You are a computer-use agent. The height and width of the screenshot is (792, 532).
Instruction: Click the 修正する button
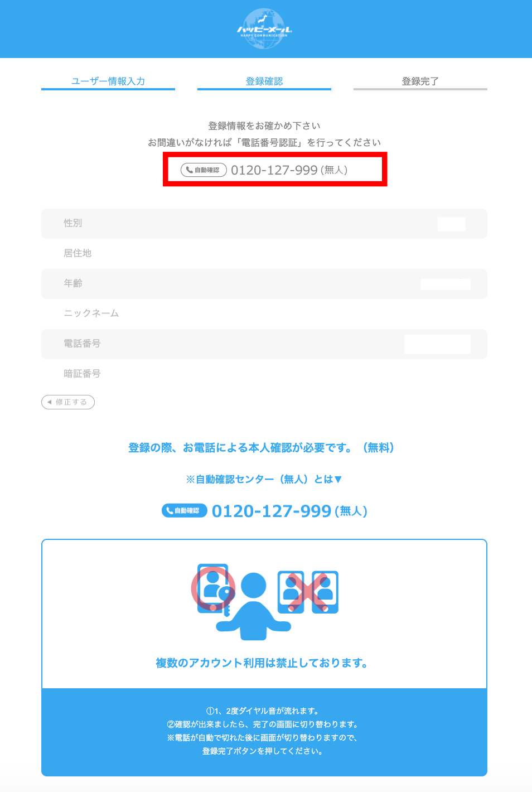point(68,402)
